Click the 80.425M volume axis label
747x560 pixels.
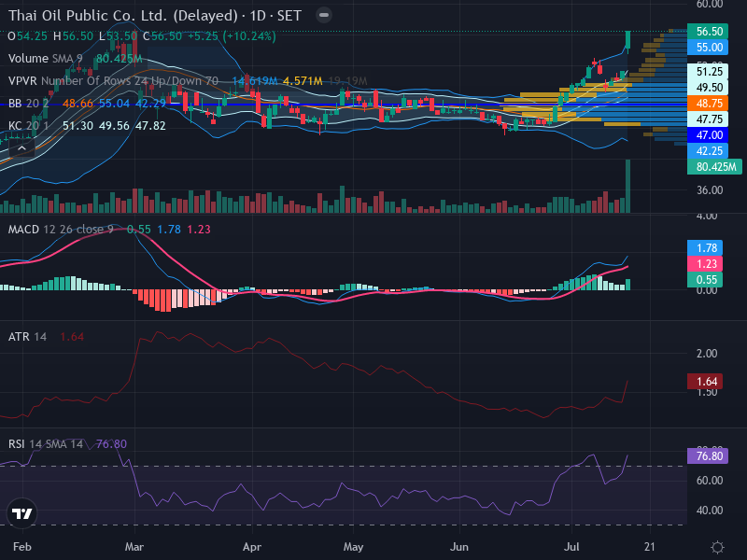pos(714,167)
